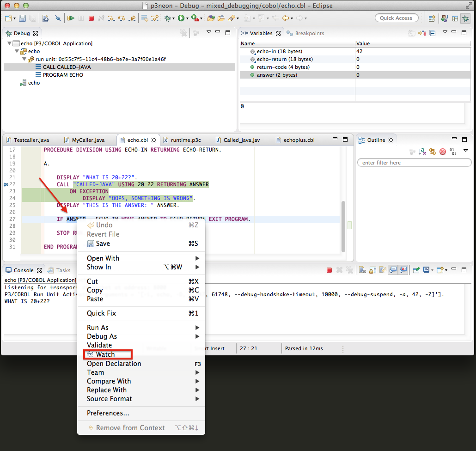Click Collapse All in Variables view

click(x=433, y=33)
